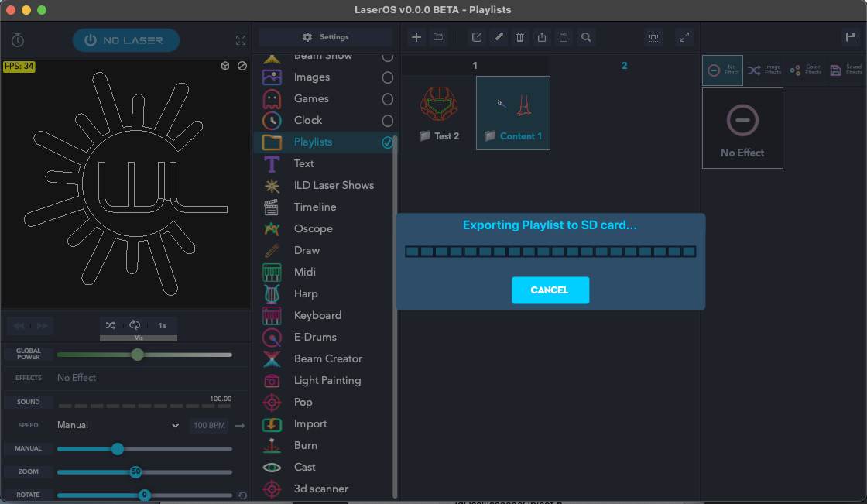Click the save icon at top right
The height and width of the screenshot is (504, 867).
tap(851, 37)
